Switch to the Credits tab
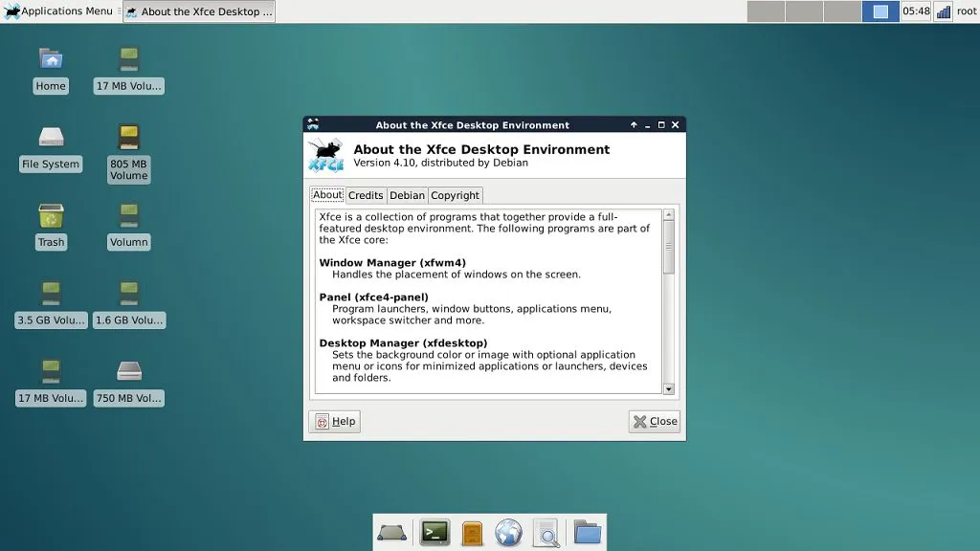The image size is (980, 551). [366, 195]
